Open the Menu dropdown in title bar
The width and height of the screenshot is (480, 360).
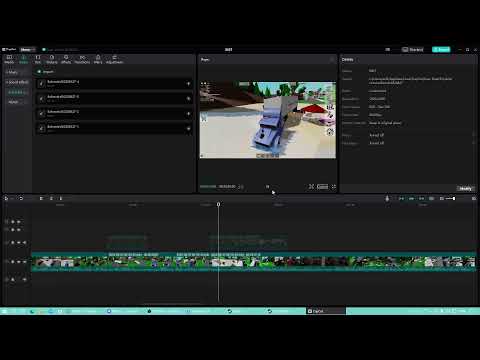tap(27, 50)
